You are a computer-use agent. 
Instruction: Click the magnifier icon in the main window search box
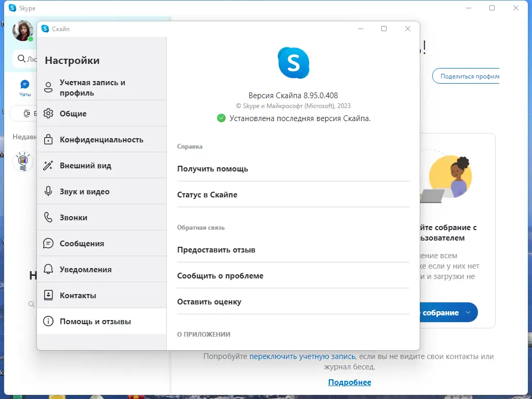pos(21,59)
